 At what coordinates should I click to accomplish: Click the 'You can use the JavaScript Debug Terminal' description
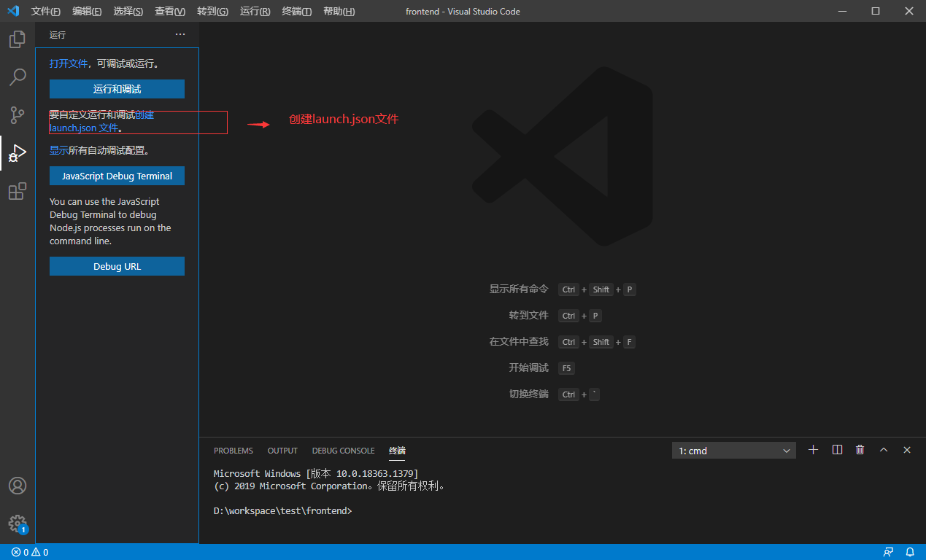(110, 221)
